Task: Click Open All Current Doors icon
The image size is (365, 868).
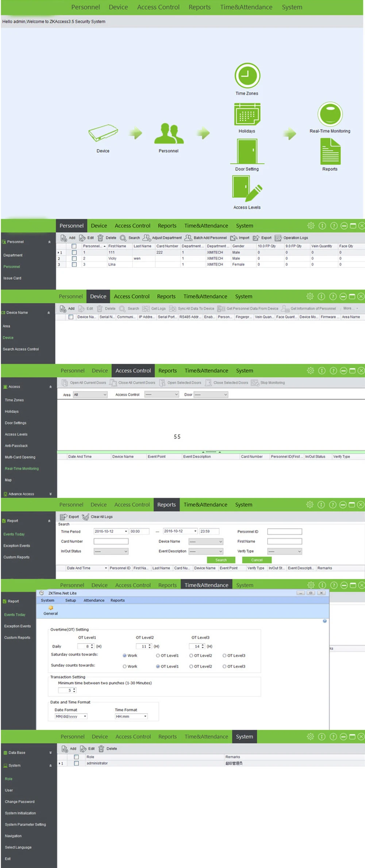Action: (65, 383)
